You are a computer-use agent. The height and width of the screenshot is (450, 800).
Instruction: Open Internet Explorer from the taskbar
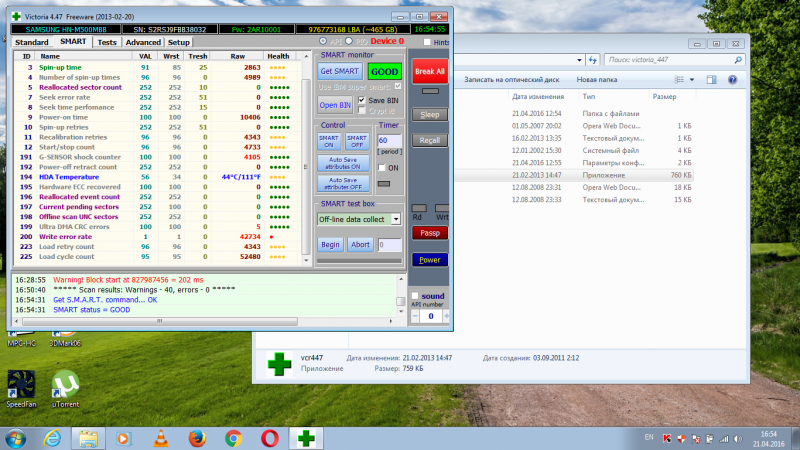pyautogui.click(x=51, y=437)
